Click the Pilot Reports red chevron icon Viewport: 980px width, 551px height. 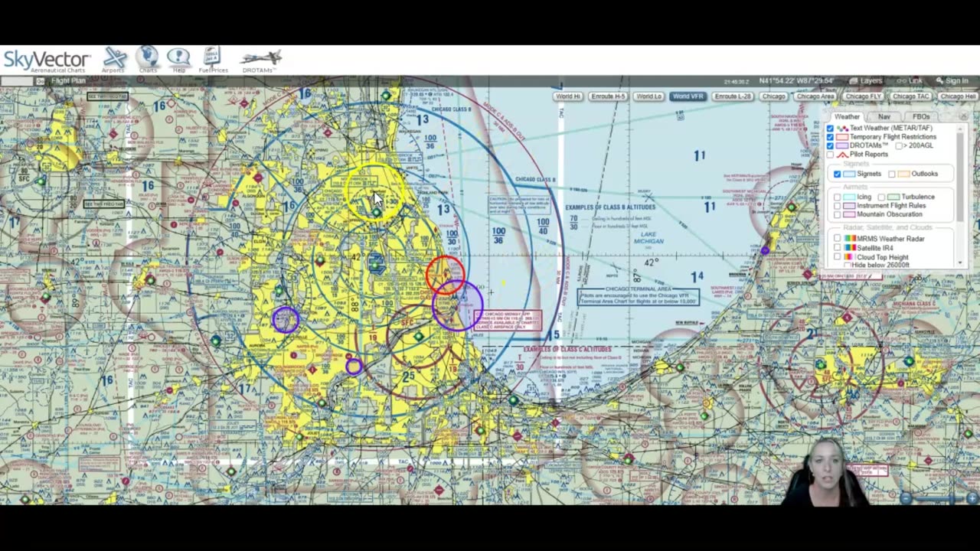coord(843,155)
